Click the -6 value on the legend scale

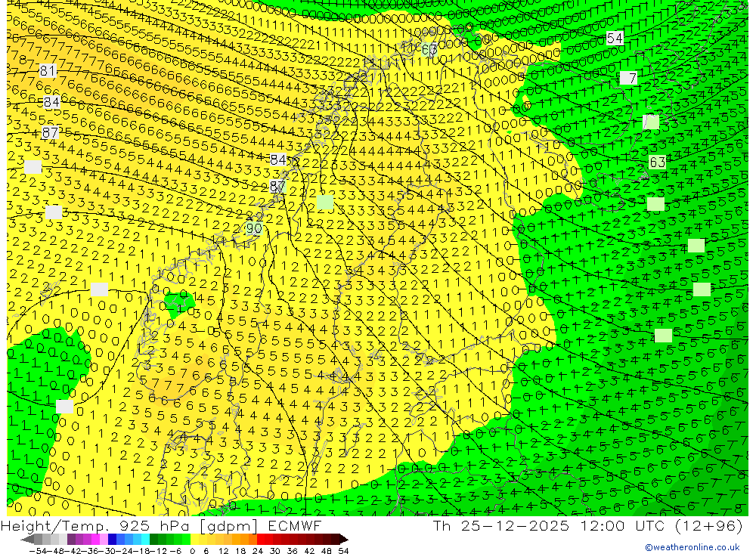pyautogui.click(x=175, y=551)
